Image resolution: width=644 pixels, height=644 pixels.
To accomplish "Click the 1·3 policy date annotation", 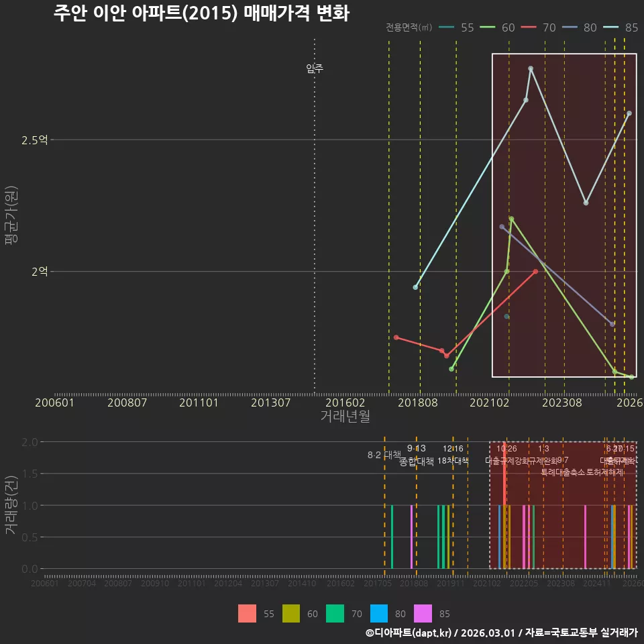I will pos(543,449).
